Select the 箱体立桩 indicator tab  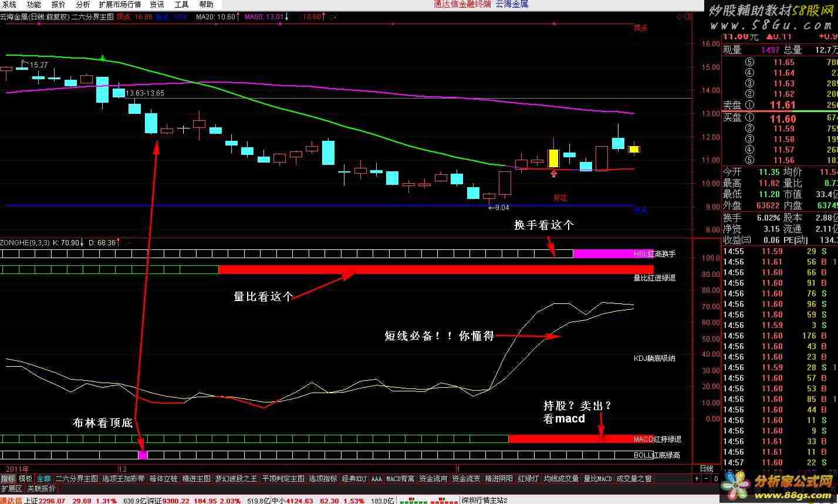[163, 479]
